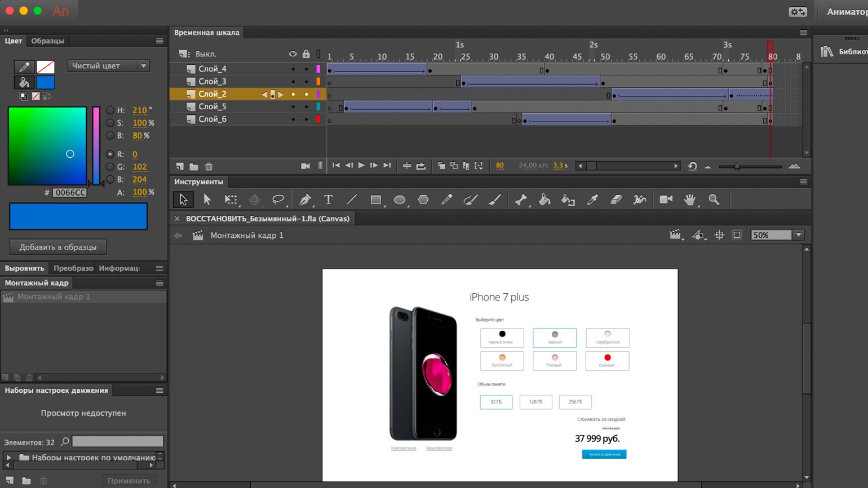868x488 pixels.
Task: Select the Ink Bottle tool
Action: coord(568,199)
